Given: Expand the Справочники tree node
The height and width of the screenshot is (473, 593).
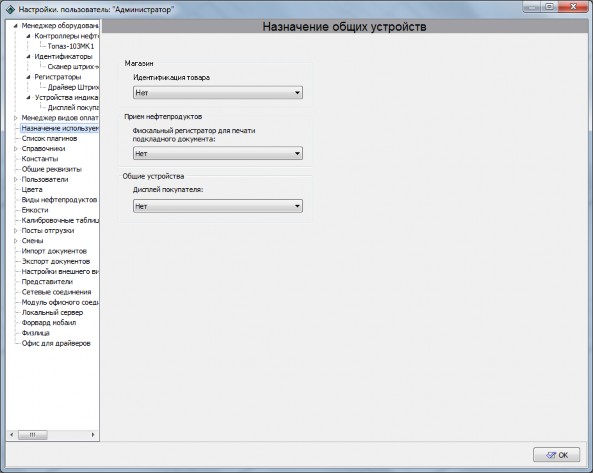Looking at the screenshot, I should coord(16,149).
